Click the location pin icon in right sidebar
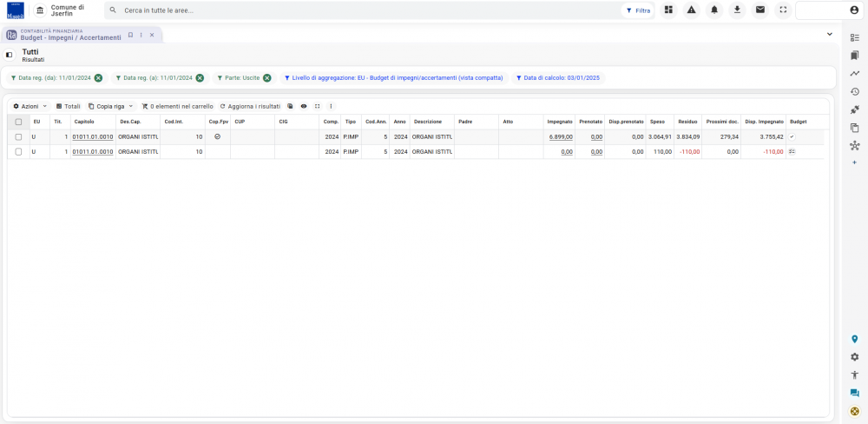 854,339
